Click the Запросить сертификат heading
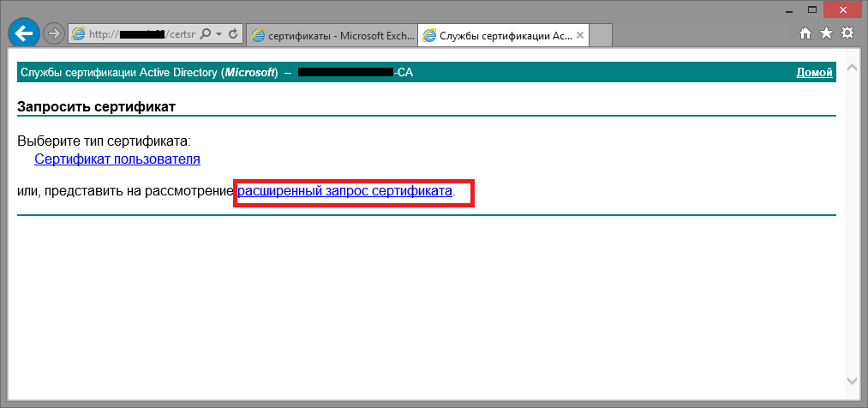This screenshot has height=408, width=868. pos(96,107)
